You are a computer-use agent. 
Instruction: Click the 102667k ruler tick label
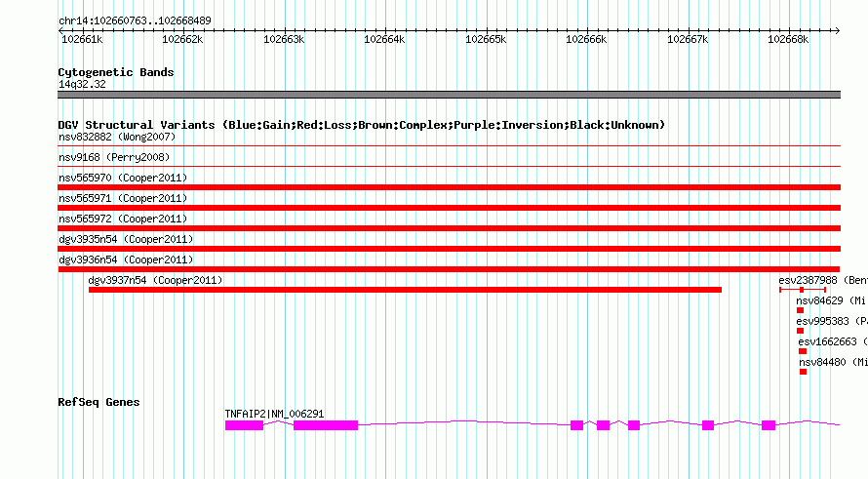point(688,39)
